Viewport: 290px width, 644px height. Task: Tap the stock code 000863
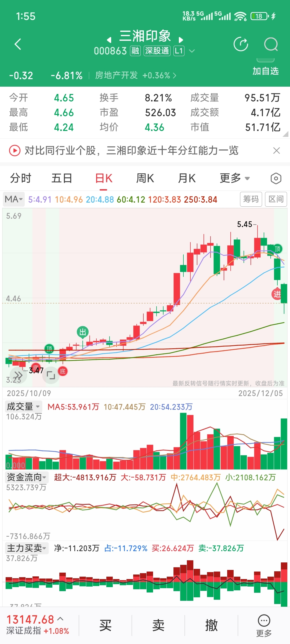110,51
